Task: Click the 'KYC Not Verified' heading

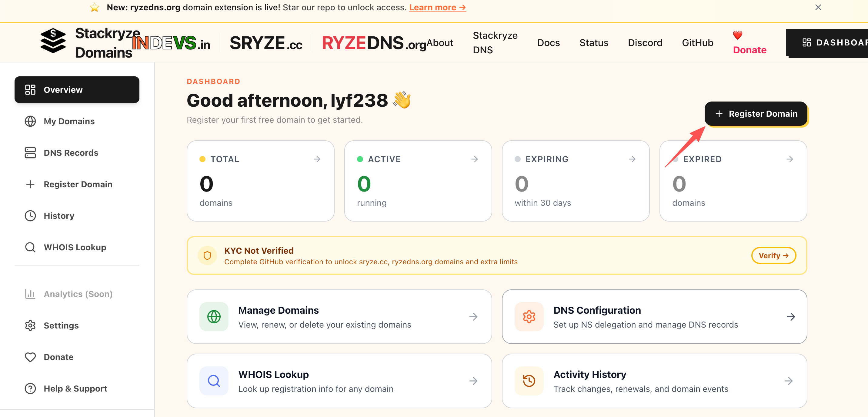Action: click(x=259, y=251)
